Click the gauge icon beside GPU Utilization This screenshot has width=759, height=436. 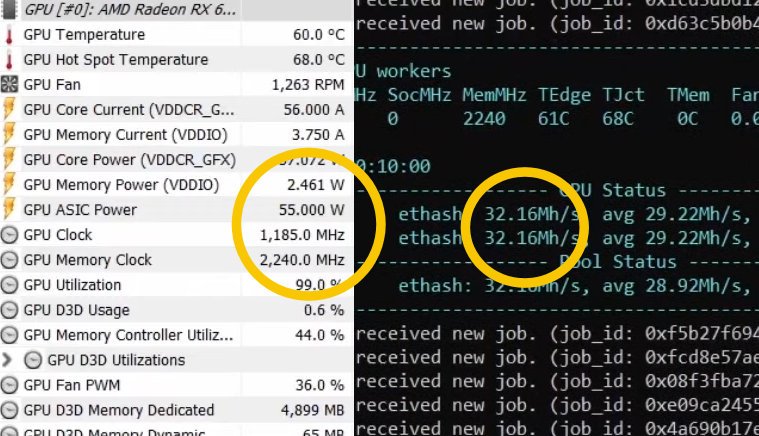[x=11, y=285]
